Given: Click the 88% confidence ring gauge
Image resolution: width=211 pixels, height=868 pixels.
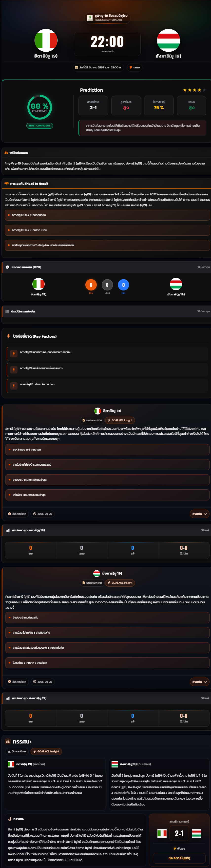Looking at the screenshot, I should [x=40, y=107].
